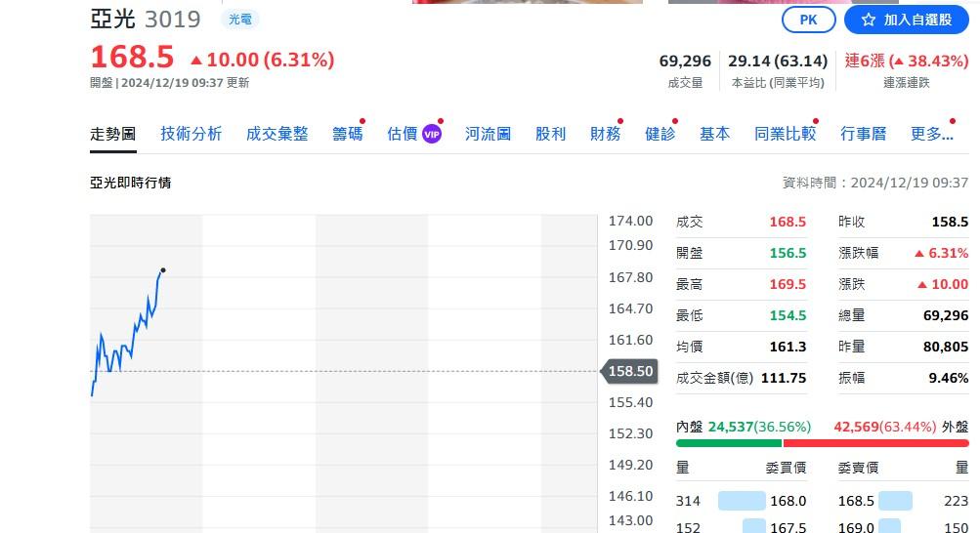Viewport: 980px width, 533px height.
Task: Click the green 內盤 portion of bar
Action: click(x=729, y=443)
